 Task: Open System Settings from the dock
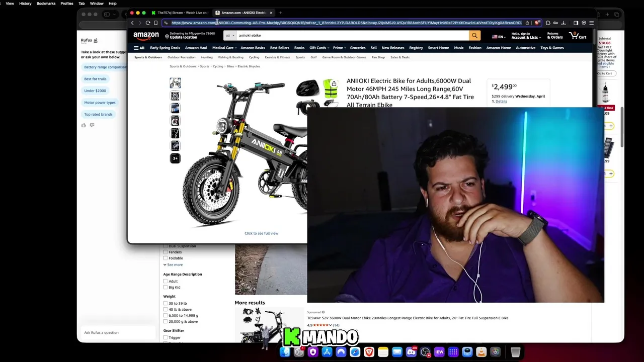pos(299,352)
